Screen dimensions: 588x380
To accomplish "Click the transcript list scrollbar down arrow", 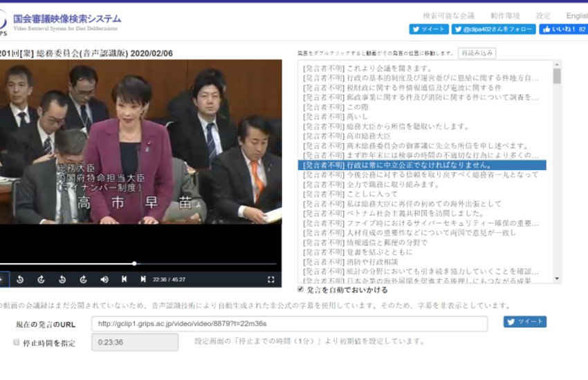I will [557, 278].
